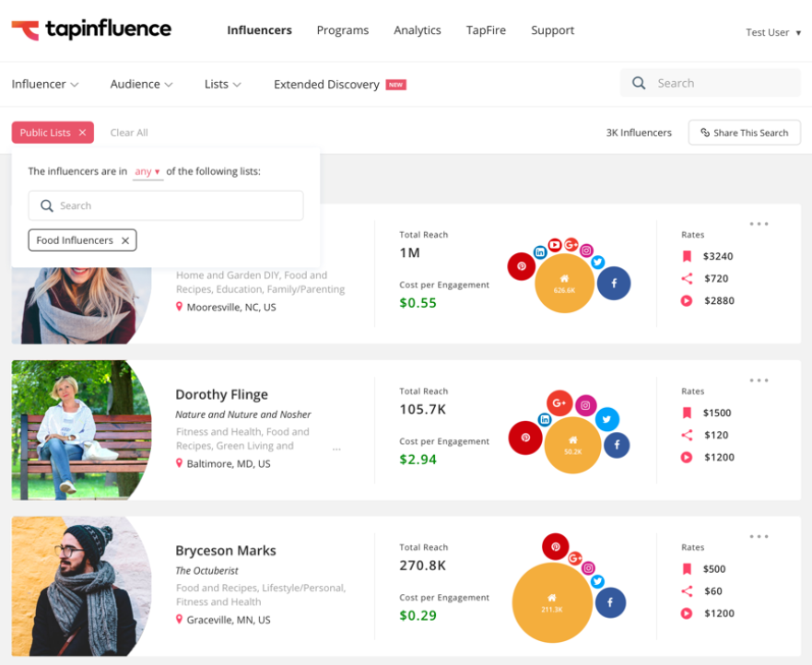Click the Instagram bubble for Dorothy Flinge
Screen dimensions: 812x665
click(x=586, y=405)
